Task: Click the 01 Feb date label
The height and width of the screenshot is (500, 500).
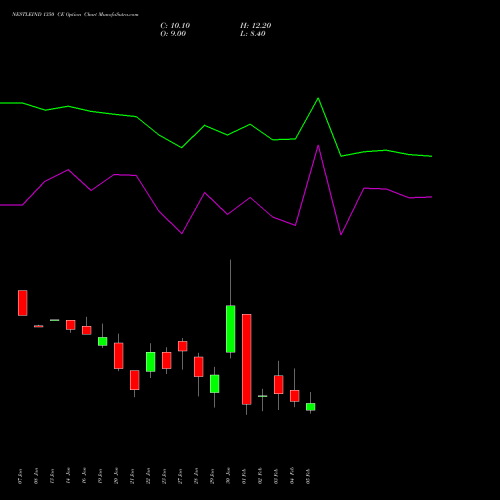Action: [244, 476]
